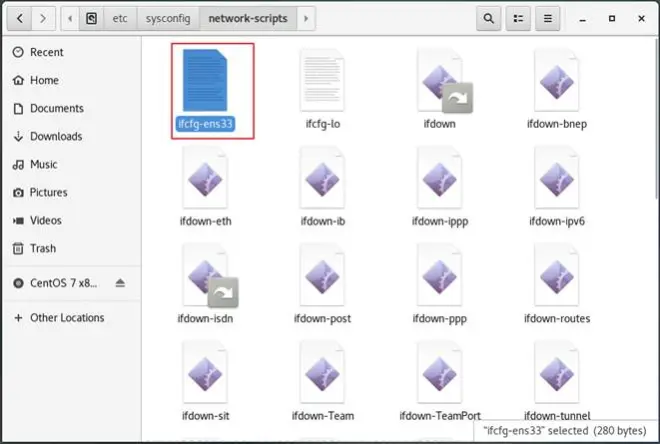660x444 pixels.
Task: Click the root disk icon in path bar
Action: point(91,18)
